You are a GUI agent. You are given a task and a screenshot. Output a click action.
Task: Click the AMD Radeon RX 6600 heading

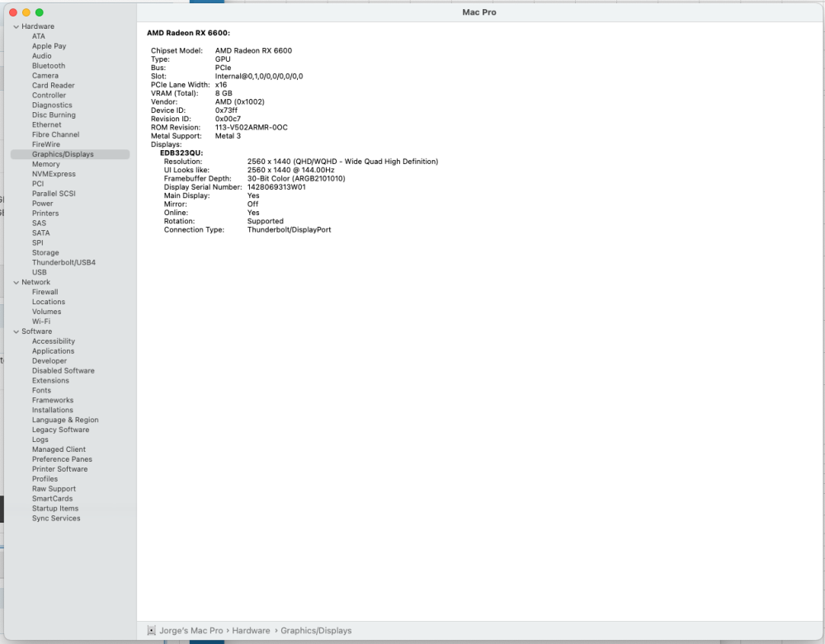click(x=188, y=33)
